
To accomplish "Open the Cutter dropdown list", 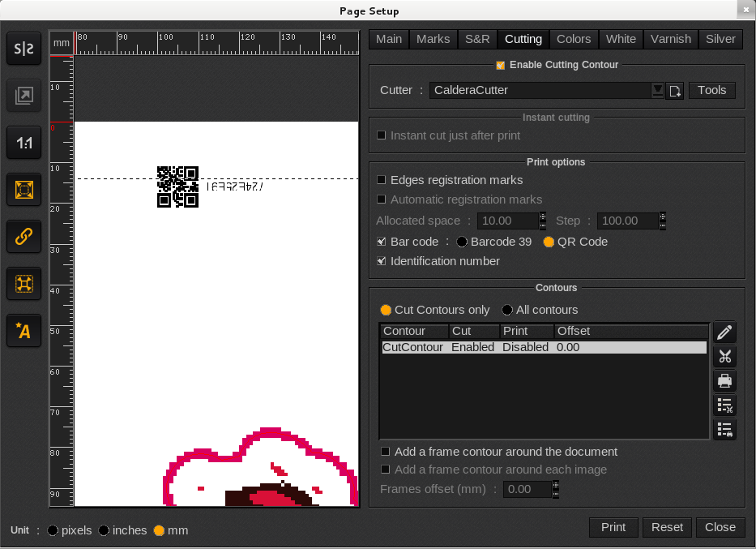I will click(657, 90).
